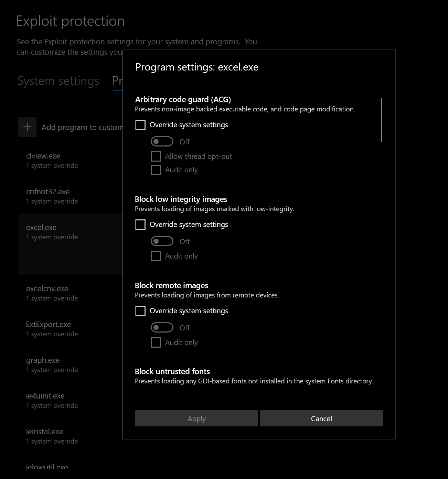Select ieinstal.exe in the program list
The image size is (448, 479).
pyautogui.click(x=70, y=436)
